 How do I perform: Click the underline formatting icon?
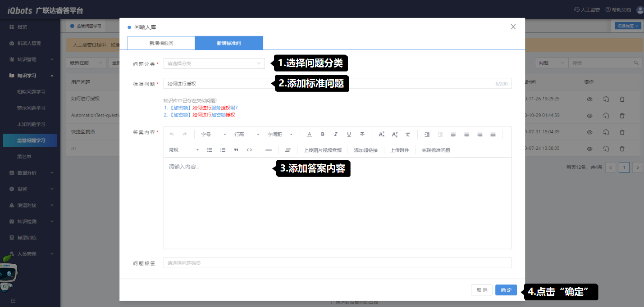point(349,134)
